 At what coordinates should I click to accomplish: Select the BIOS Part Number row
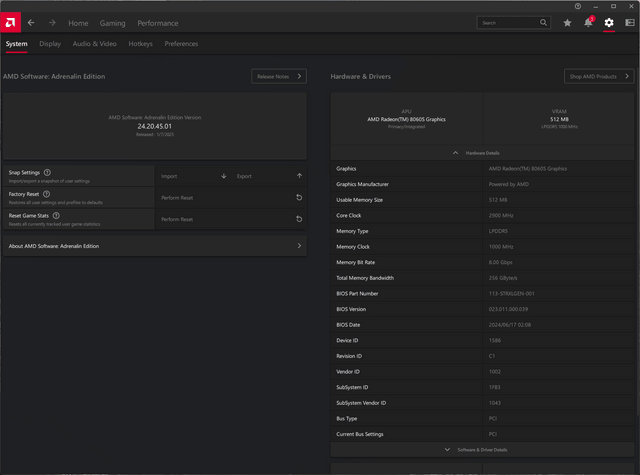click(482, 293)
